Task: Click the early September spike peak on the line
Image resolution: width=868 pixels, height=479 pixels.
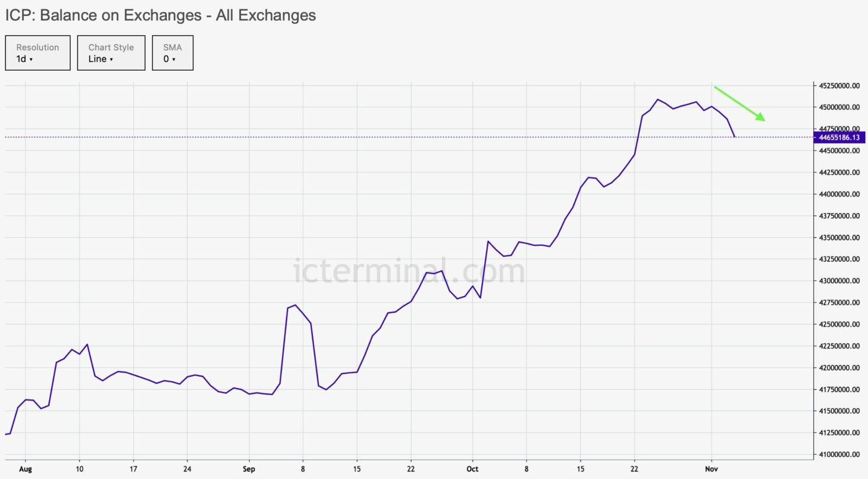Action: click(295, 305)
